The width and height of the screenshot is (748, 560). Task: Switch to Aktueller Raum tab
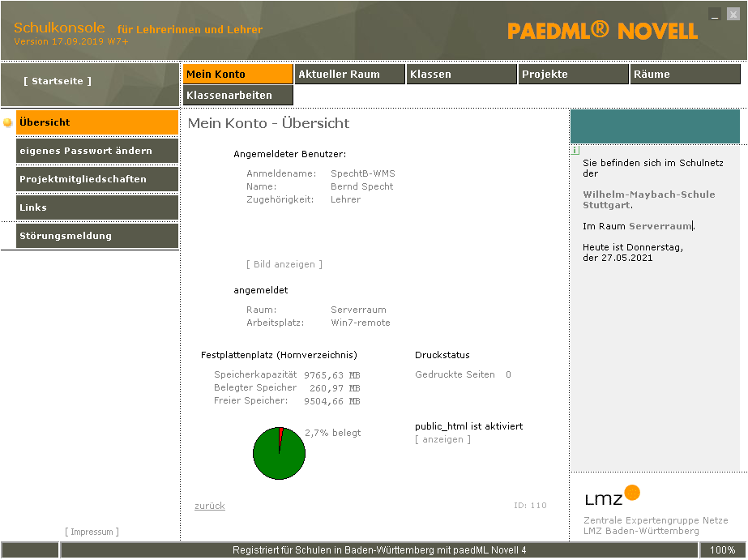pos(349,74)
